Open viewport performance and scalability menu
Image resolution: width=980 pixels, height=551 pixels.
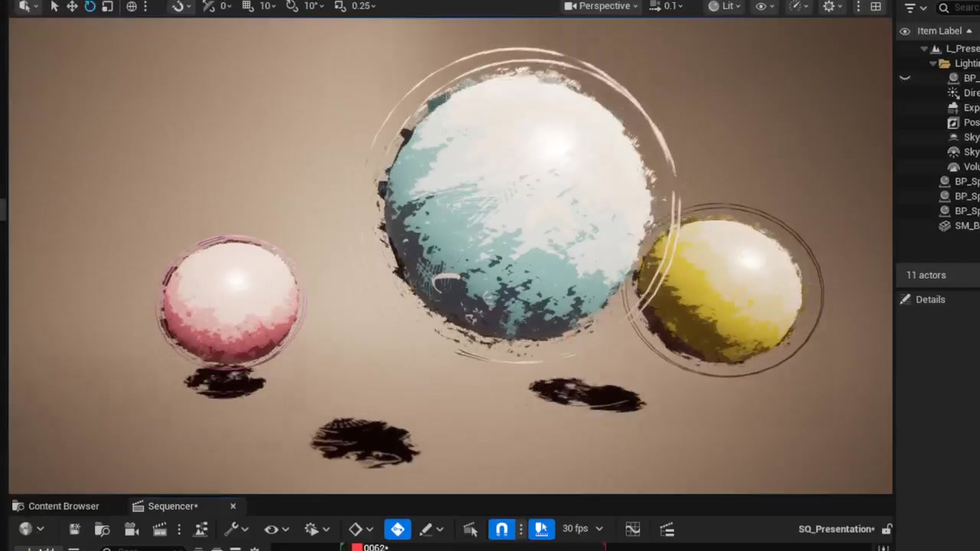coord(799,6)
